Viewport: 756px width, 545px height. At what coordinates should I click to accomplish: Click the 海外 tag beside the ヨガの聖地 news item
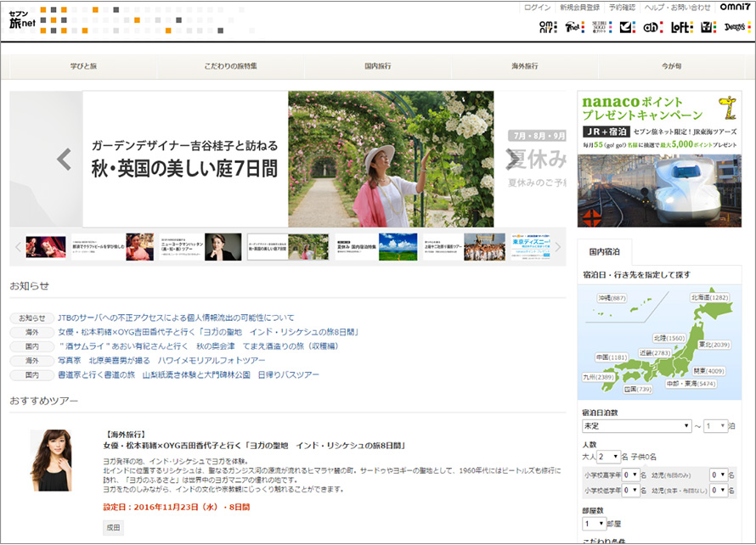coord(31,332)
